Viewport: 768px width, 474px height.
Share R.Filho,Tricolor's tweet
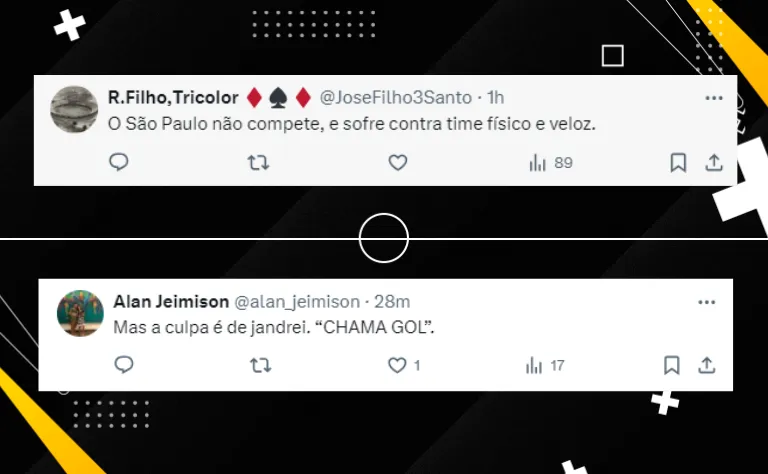pos(714,163)
